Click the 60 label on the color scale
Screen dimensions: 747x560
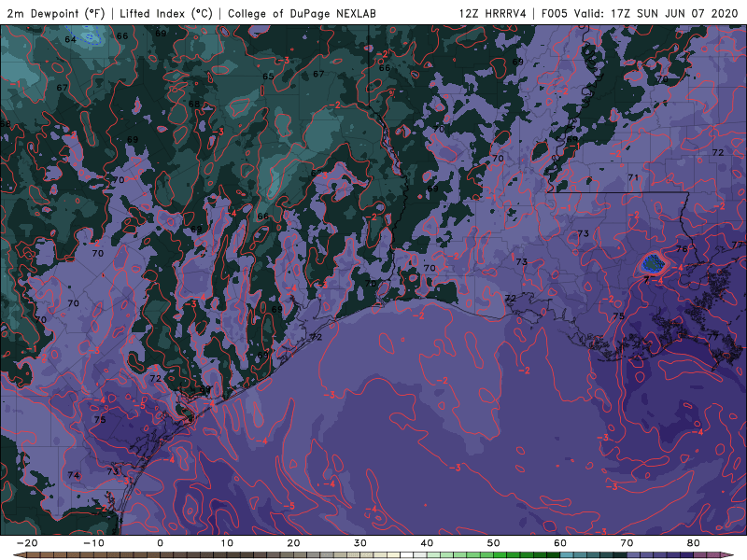pos(560,543)
